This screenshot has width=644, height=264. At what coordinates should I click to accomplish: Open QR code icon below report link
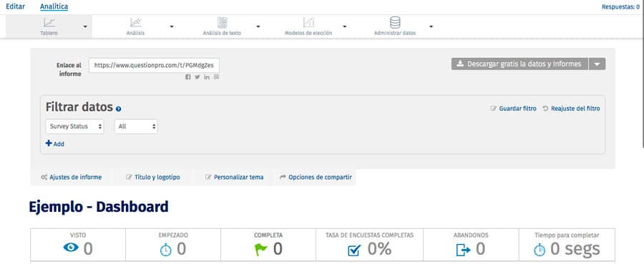click(x=216, y=77)
